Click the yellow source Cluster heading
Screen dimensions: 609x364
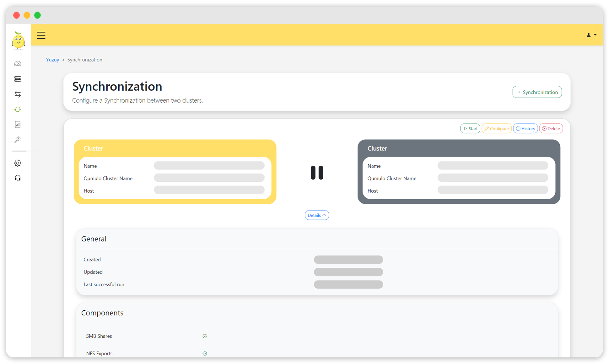[x=93, y=148]
